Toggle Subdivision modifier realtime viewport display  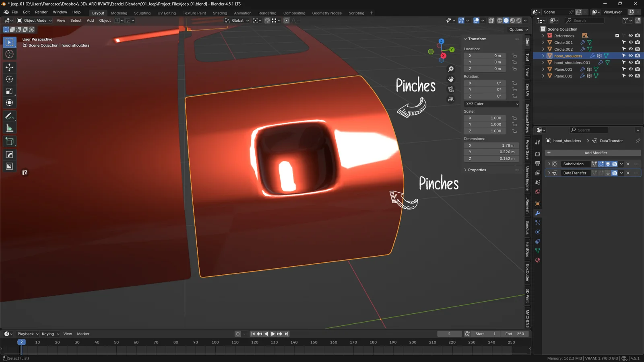click(608, 164)
